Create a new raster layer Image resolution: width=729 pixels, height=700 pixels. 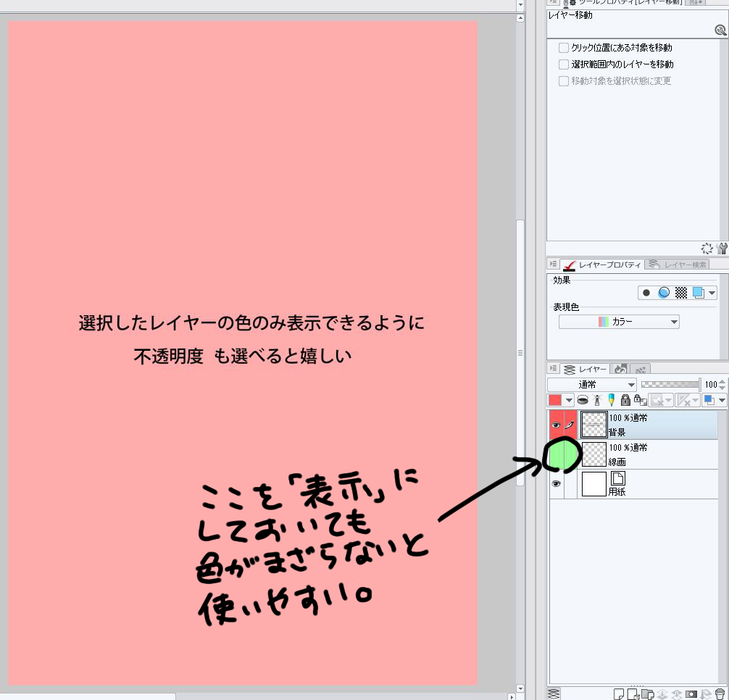coord(619,694)
